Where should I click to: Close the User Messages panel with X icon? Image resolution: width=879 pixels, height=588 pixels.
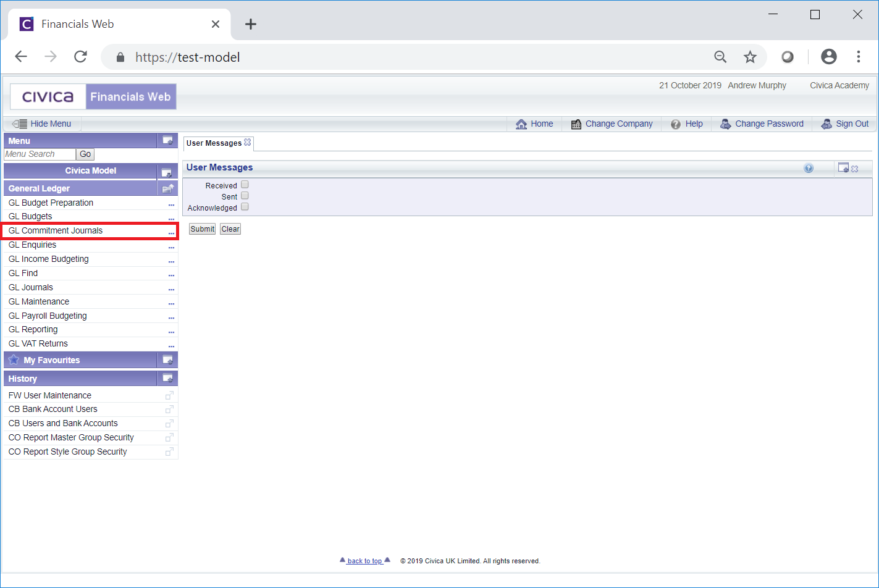tap(855, 169)
